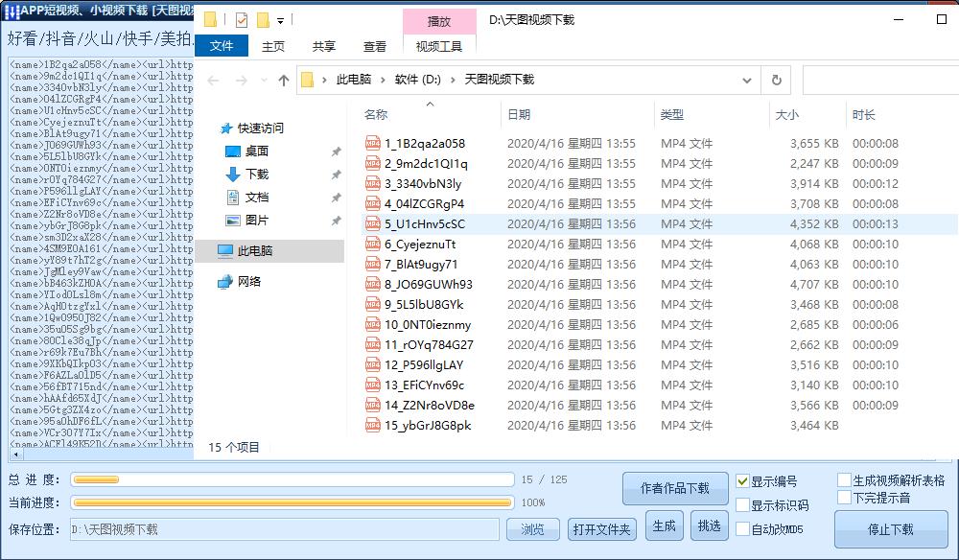The image size is (959, 560).
Task: Click the refresh icon in address bar
Action: [x=776, y=80]
